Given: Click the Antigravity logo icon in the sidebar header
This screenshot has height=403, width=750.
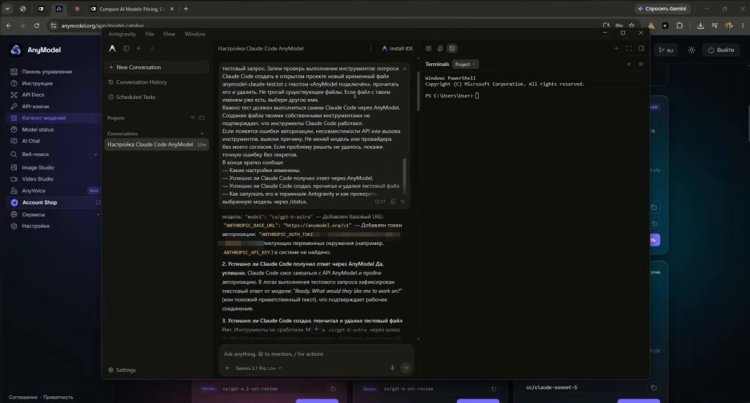Looking at the screenshot, I should click(112, 48).
